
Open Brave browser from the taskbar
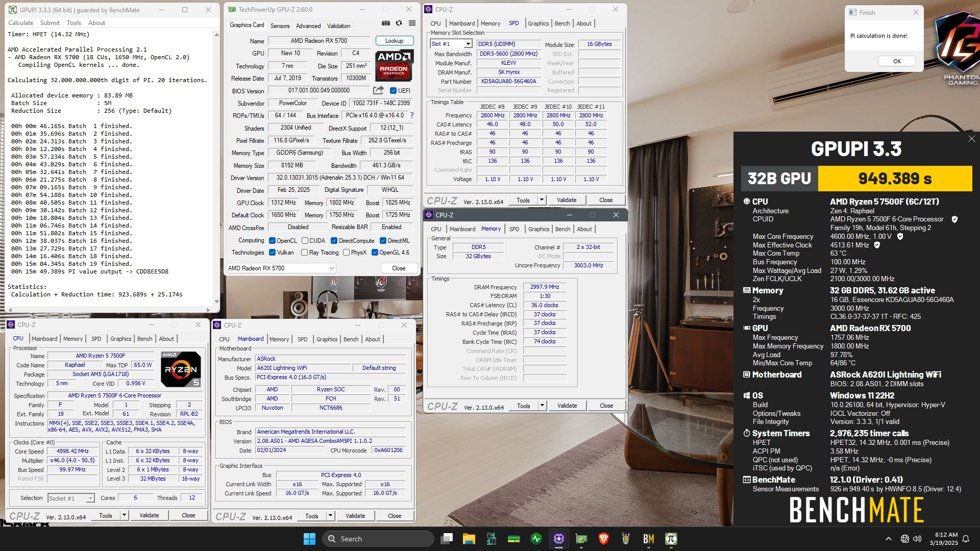pos(603,539)
